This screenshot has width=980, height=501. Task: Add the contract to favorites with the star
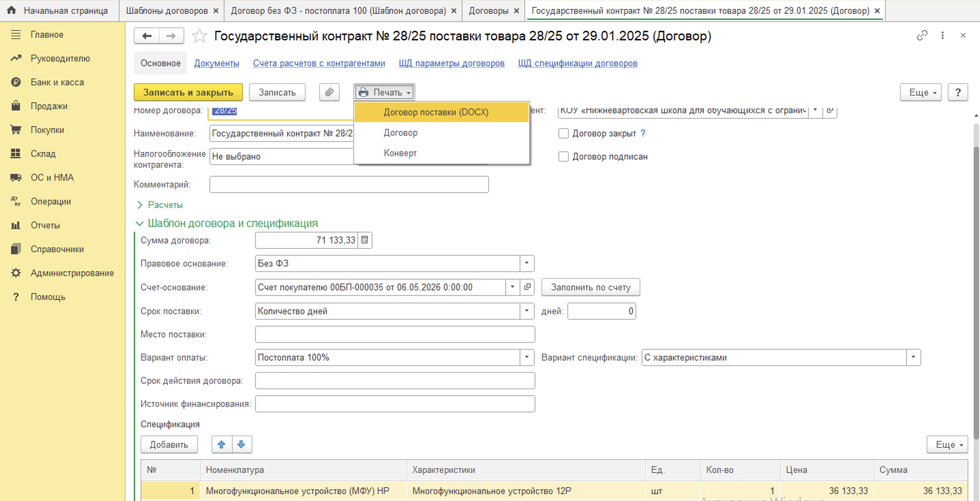(x=199, y=36)
